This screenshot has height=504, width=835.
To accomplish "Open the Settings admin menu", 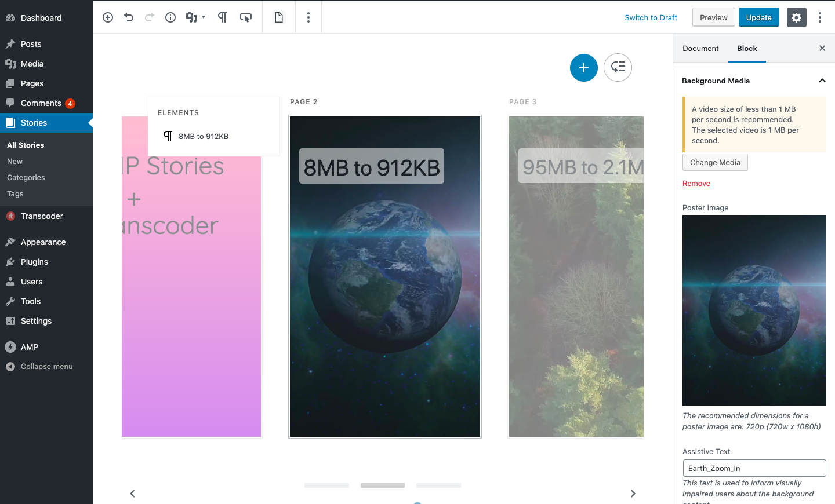I will pos(46,321).
